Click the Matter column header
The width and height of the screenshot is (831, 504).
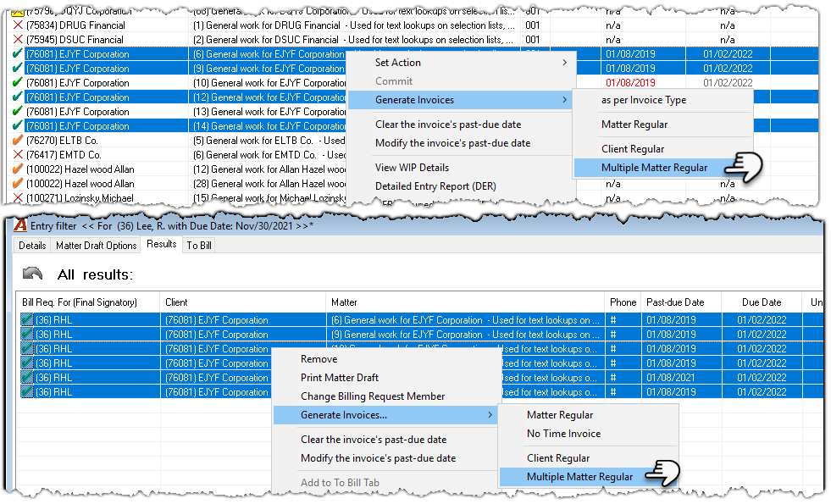click(465, 302)
